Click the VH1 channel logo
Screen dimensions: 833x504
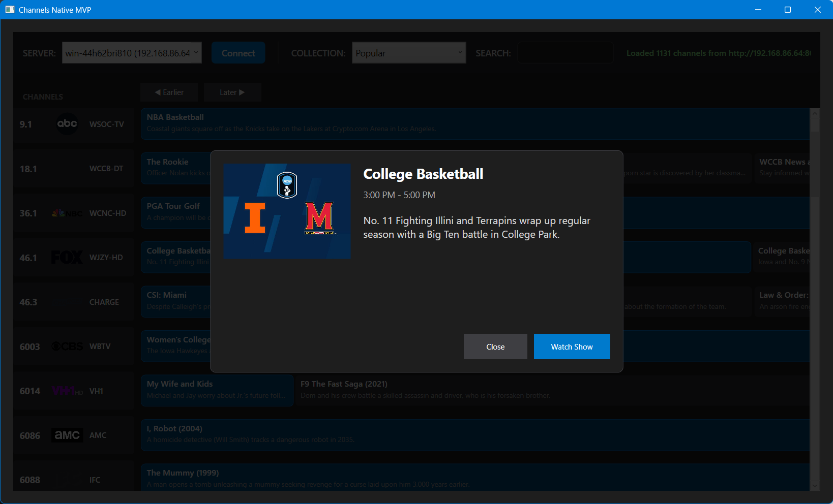(x=67, y=391)
